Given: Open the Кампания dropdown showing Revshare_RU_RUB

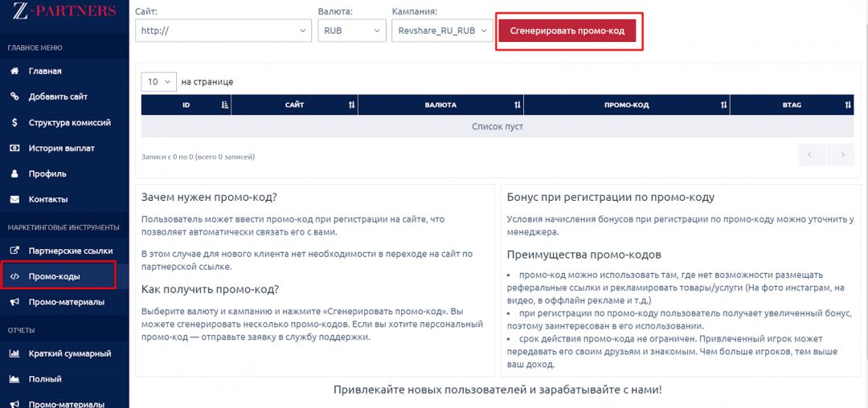Looking at the screenshot, I should [x=442, y=31].
